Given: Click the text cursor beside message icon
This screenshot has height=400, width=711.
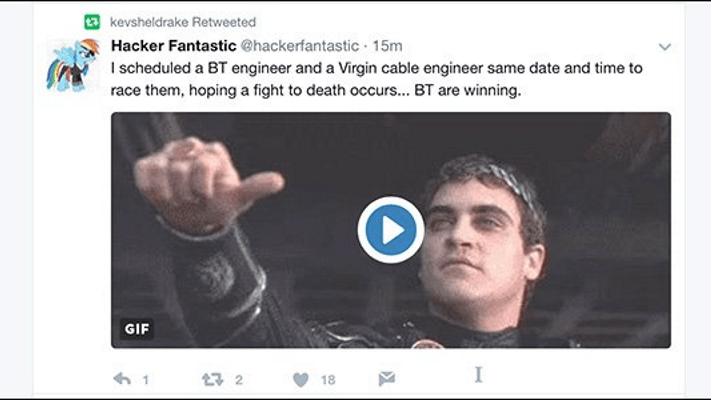Looking at the screenshot, I should 478,375.
